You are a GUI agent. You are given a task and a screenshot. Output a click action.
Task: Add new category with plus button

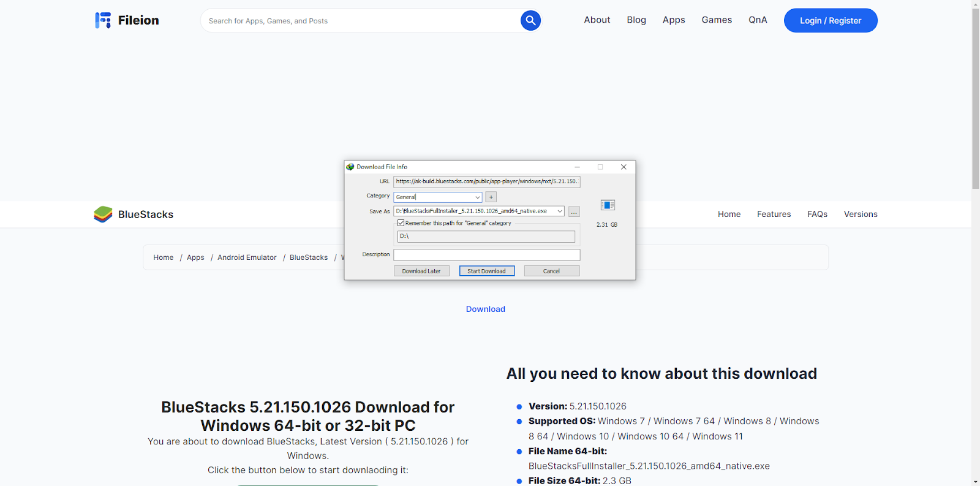pos(491,197)
